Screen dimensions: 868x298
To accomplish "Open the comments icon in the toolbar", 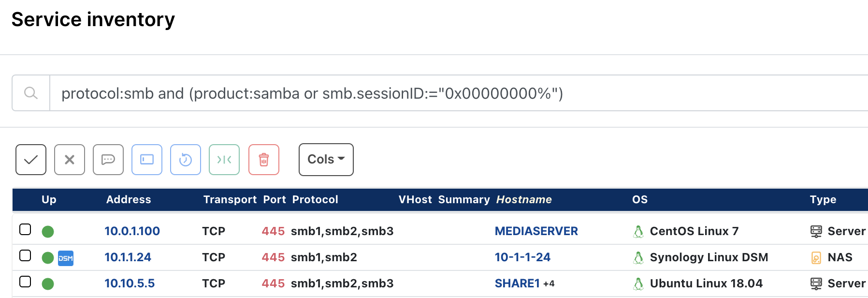I will (x=108, y=160).
